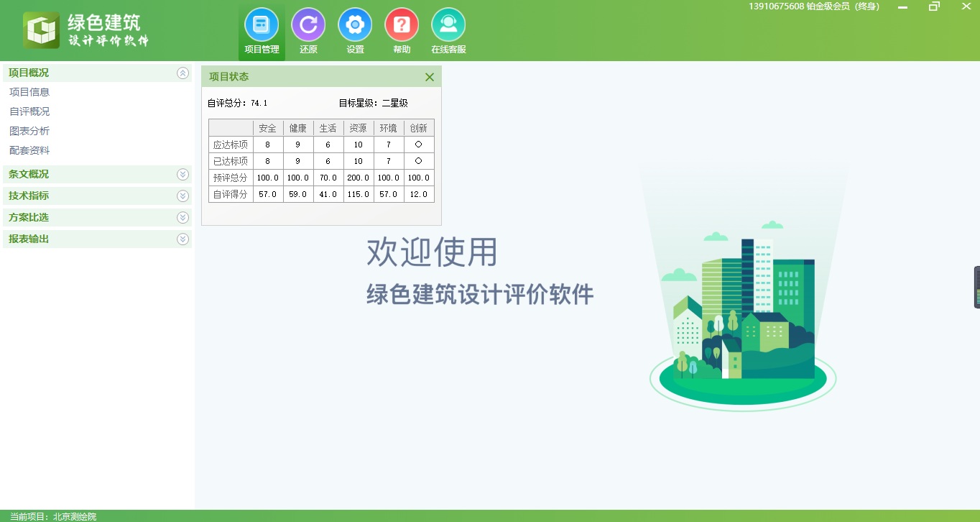Click the 115.0 自评得分 cell
The height and width of the screenshot is (522, 980).
pyautogui.click(x=359, y=194)
